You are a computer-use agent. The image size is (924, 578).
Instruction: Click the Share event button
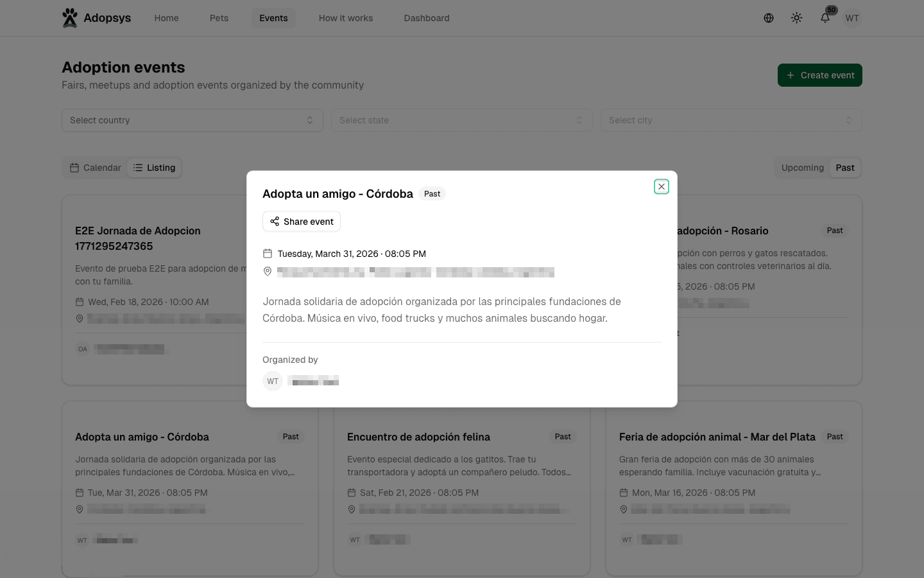click(x=302, y=222)
